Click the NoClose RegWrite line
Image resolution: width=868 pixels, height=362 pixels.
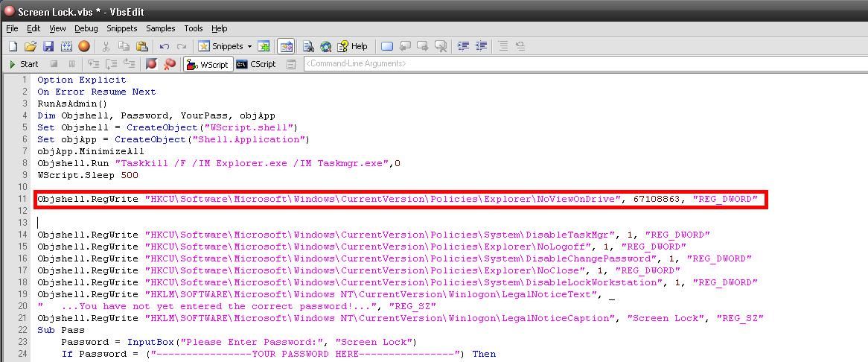[359, 270]
